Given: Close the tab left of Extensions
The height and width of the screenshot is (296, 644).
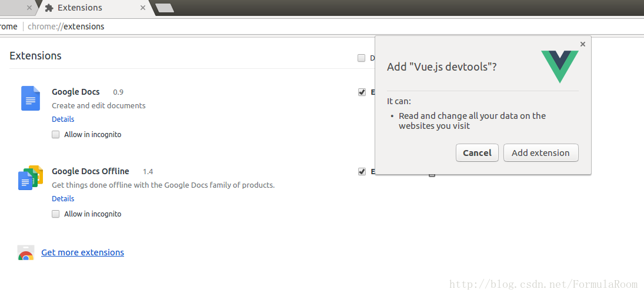Looking at the screenshot, I should coord(29,8).
